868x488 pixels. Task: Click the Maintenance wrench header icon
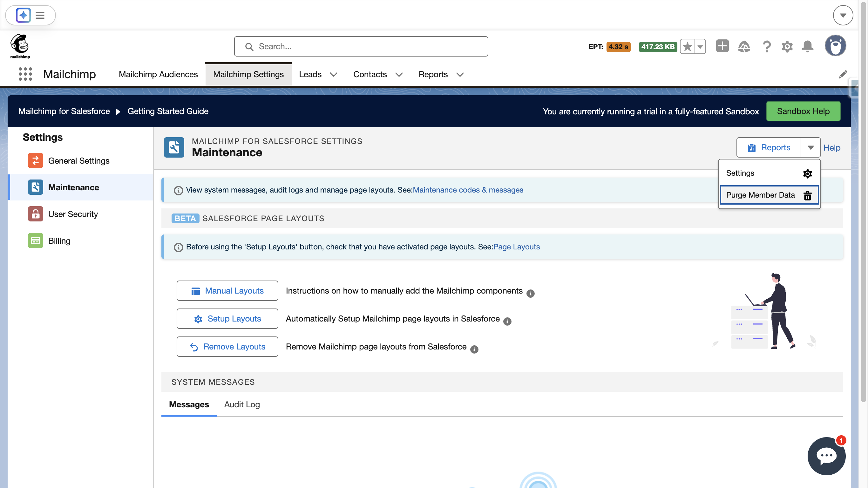tap(174, 147)
